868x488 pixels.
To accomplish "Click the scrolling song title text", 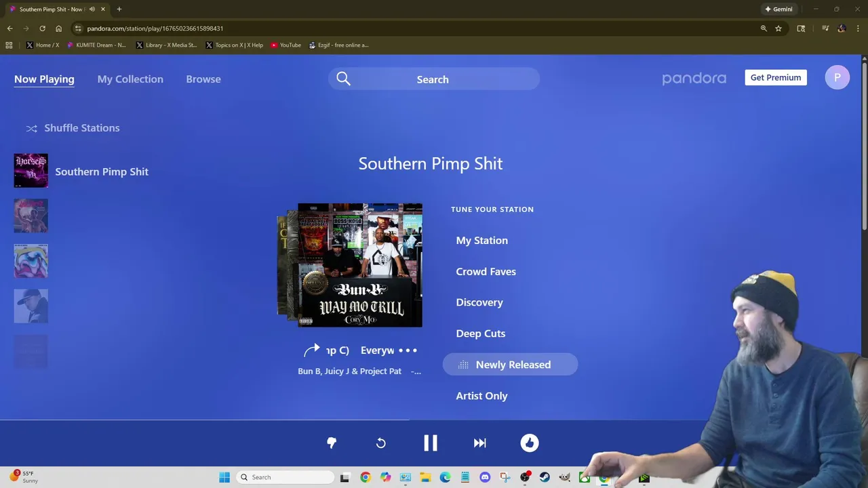I will point(360,350).
